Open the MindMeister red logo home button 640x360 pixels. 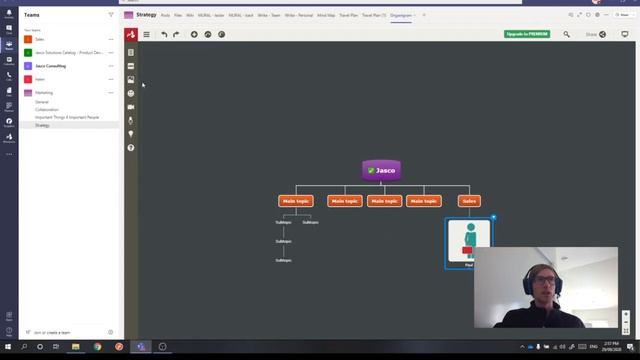point(131,35)
